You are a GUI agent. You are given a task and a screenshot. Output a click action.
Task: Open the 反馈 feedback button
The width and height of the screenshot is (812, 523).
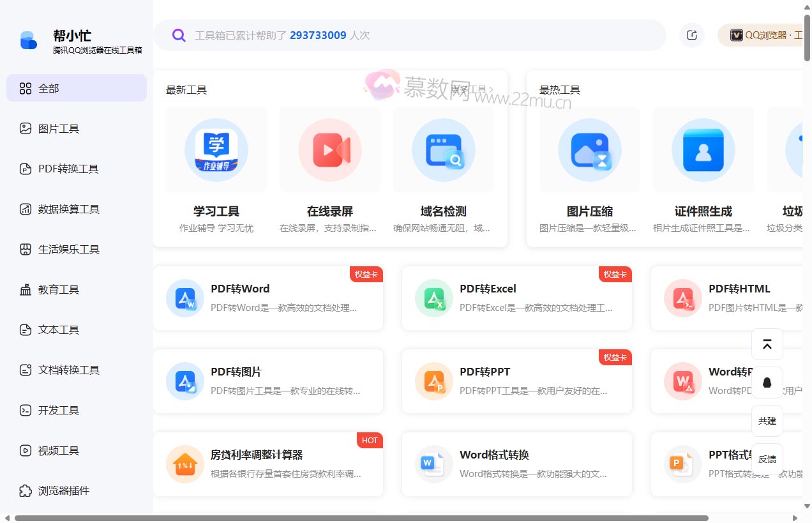pos(767,459)
